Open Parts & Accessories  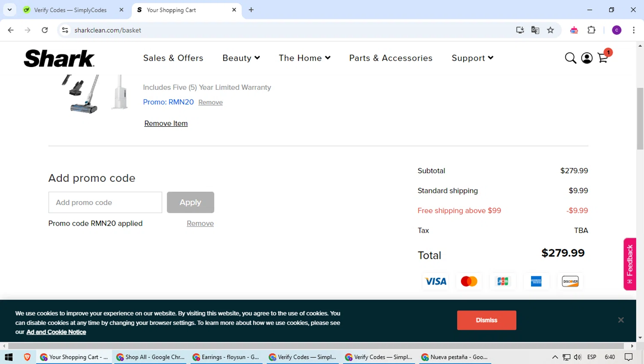click(391, 58)
